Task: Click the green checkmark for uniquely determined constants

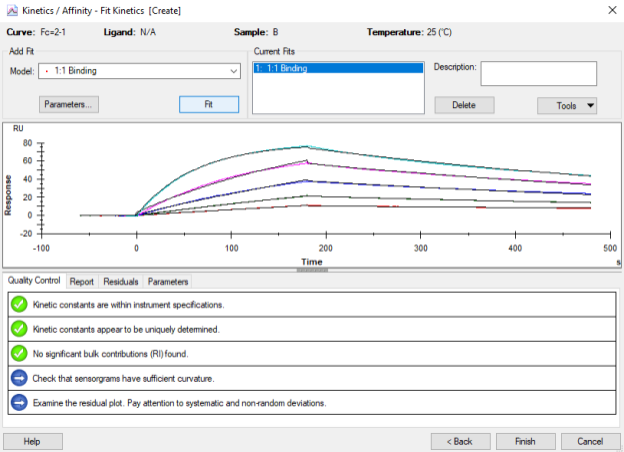Action: click(18, 328)
